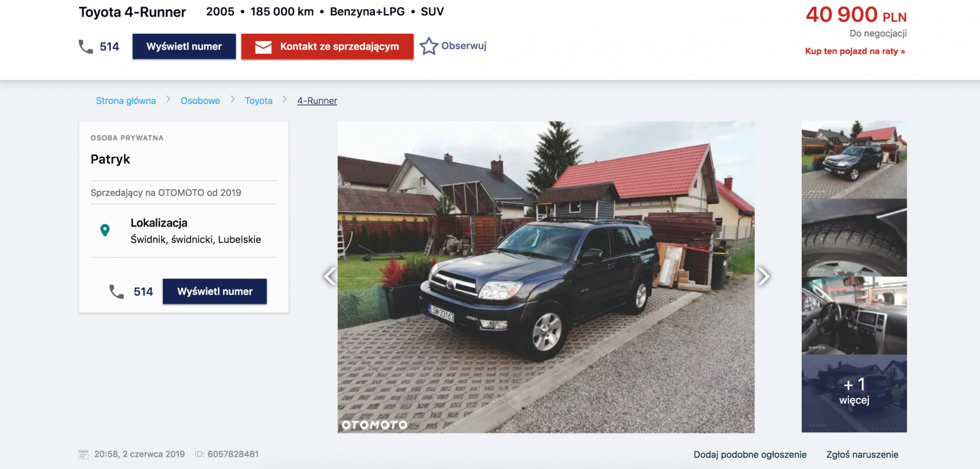Click the phone icon in the header
The width and height of the screenshot is (980, 469).
pyautogui.click(x=86, y=47)
